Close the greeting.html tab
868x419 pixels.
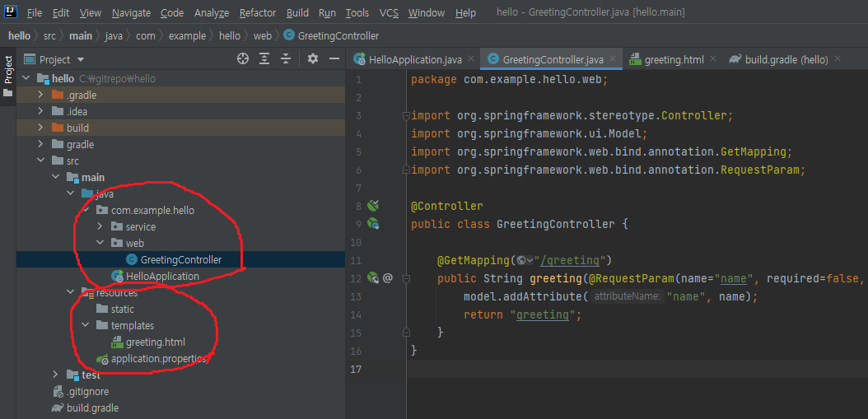point(713,58)
